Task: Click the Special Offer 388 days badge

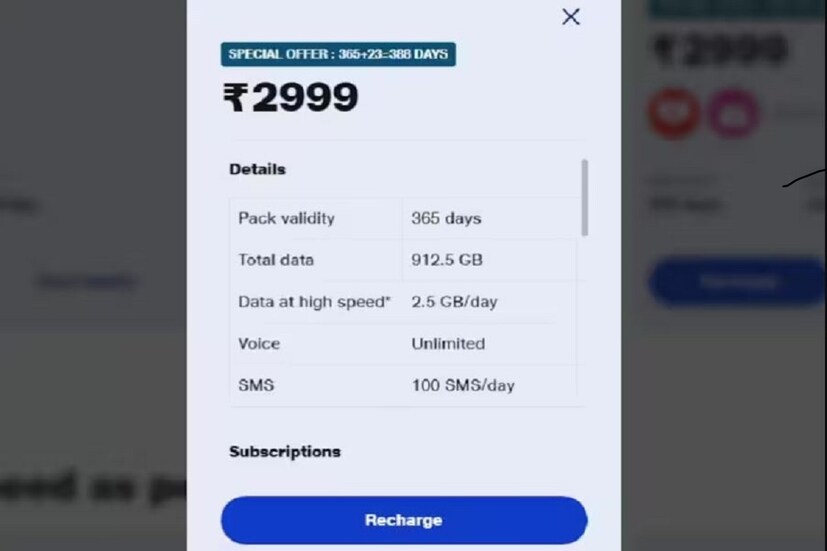Action: (x=338, y=54)
